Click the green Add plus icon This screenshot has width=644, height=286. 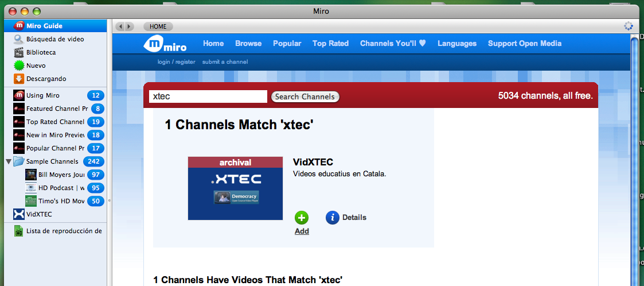(302, 218)
